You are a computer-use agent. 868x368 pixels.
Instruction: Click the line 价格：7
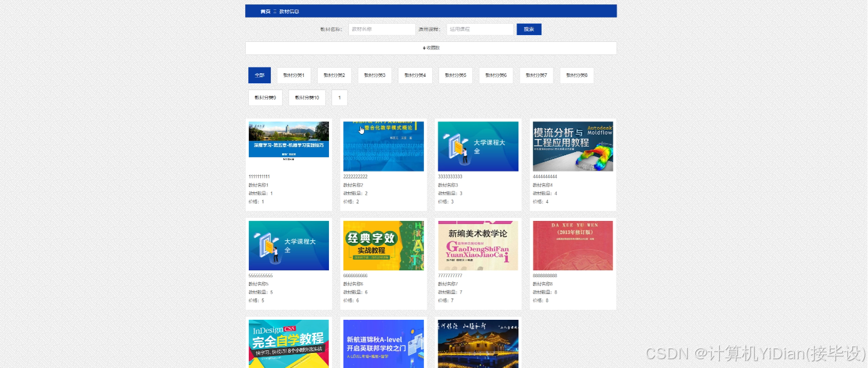point(446,300)
